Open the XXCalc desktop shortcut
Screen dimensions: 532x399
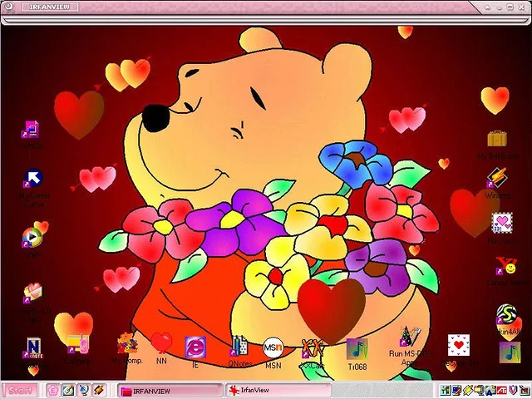point(313,348)
